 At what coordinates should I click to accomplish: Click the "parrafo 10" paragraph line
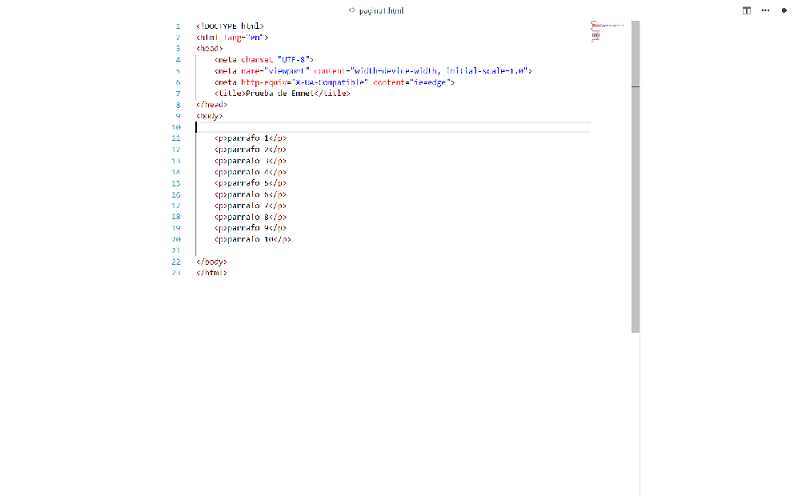pyautogui.click(x=253, y=239)
